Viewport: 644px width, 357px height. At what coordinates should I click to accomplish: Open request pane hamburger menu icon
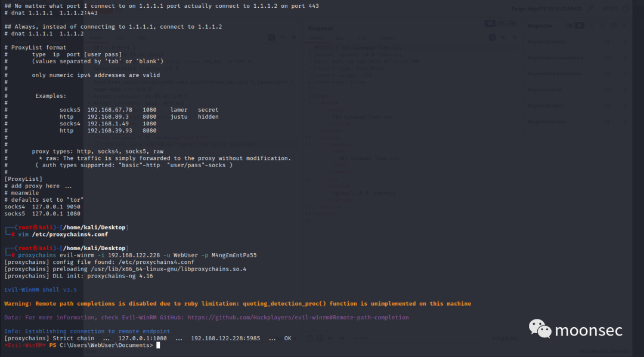[x=293, y=38]
